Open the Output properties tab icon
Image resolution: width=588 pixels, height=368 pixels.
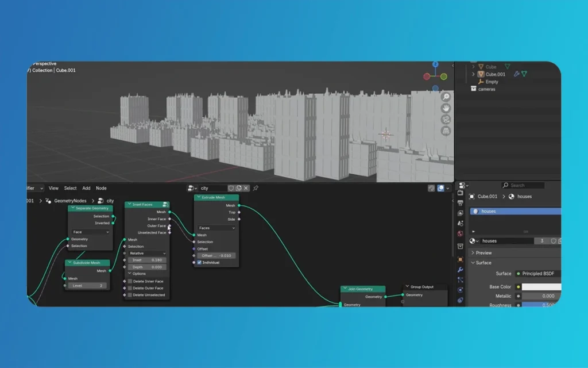461,203
